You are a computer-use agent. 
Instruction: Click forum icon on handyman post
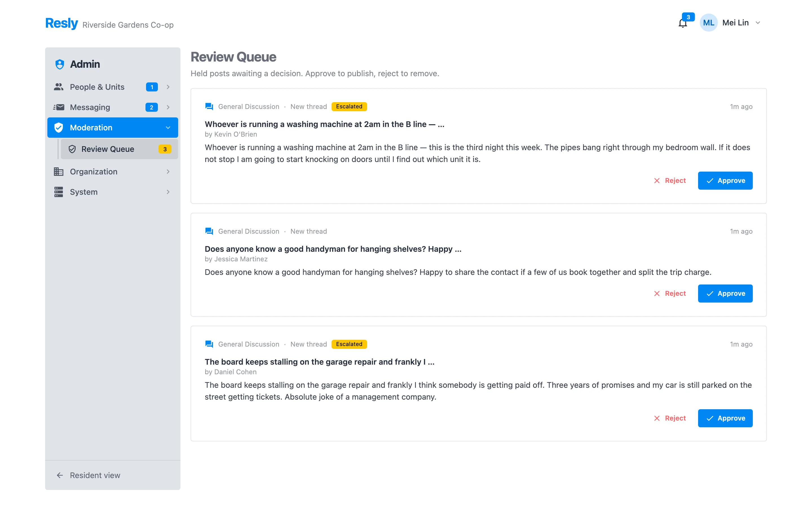pos(209,231)
